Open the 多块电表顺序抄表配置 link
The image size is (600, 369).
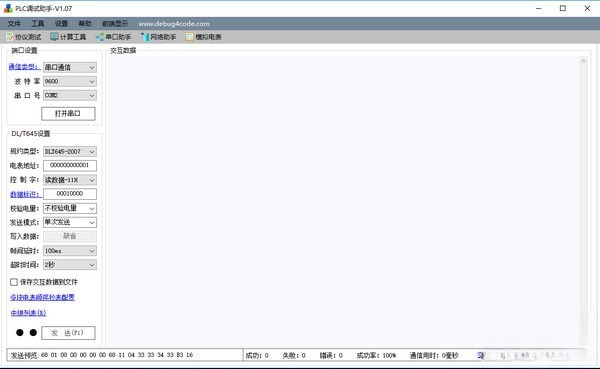tap(42, 297)
